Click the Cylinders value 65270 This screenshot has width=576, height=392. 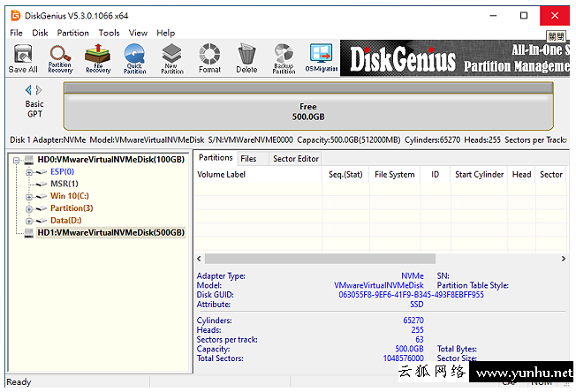coord(413,320)
